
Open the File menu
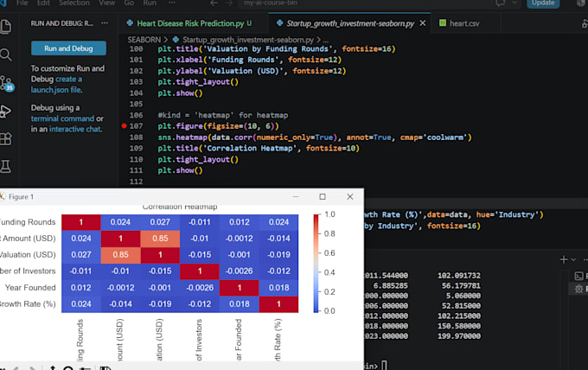(x=22, y=3)
